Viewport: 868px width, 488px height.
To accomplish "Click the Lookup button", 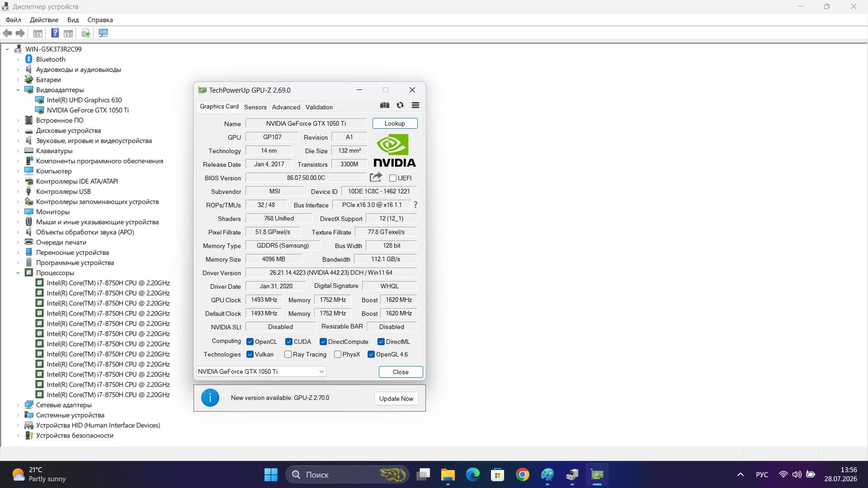I will coord(395,123).
